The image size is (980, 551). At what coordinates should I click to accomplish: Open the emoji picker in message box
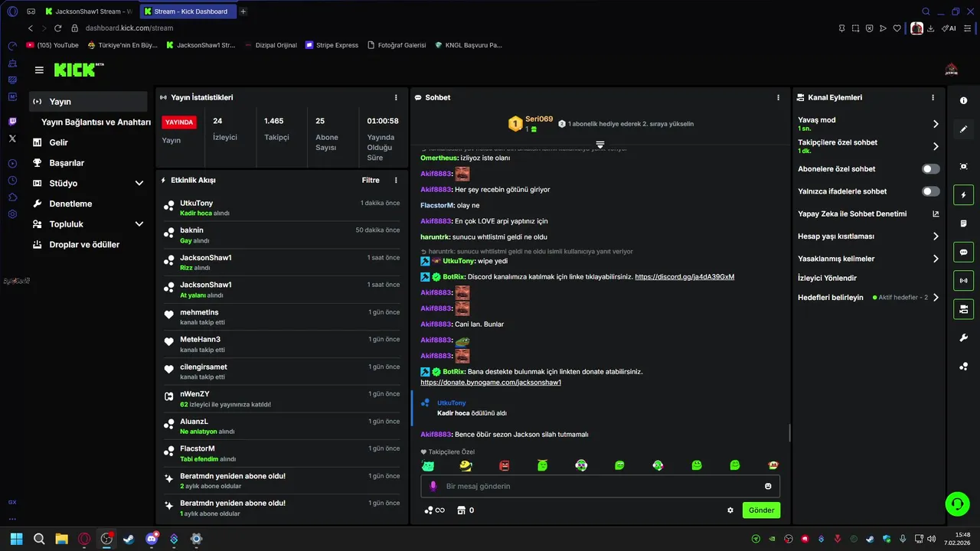coord(768,486)
